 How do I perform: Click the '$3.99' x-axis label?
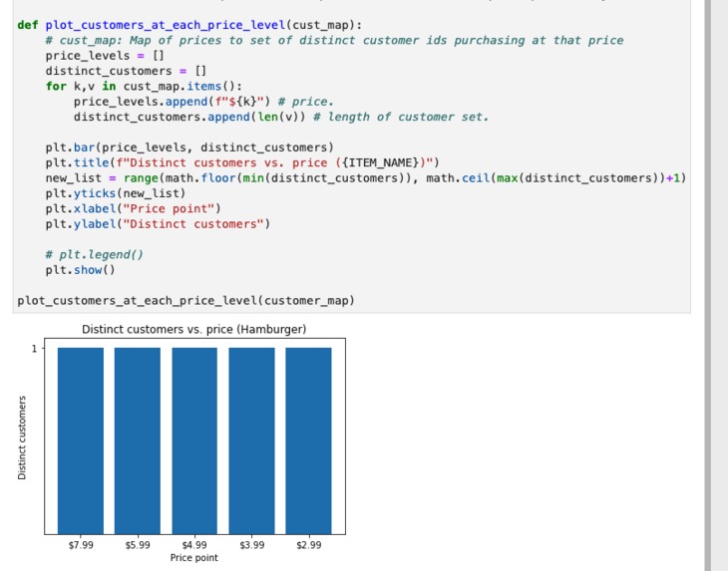coord(251,545)
